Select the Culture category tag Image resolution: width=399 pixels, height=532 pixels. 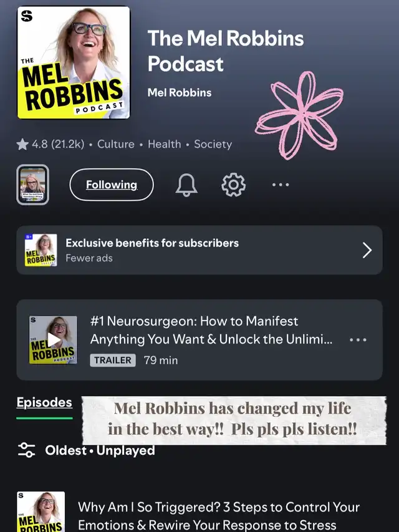pyautogui.click(x=116, y=144)
